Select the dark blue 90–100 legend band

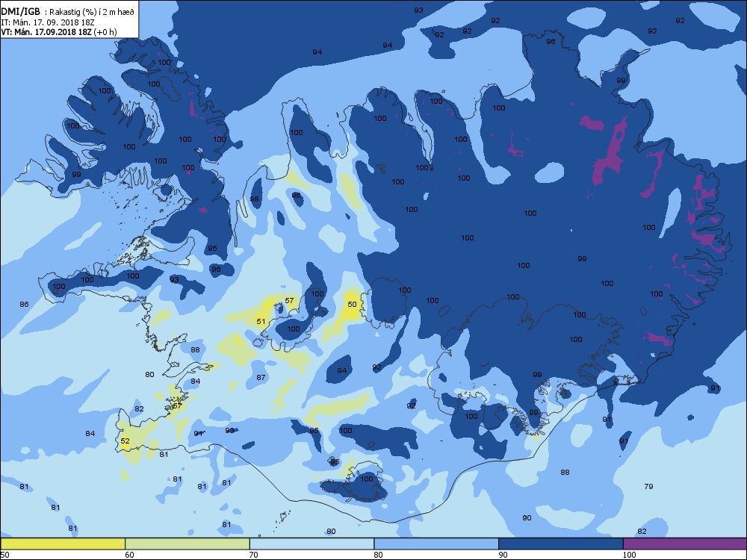[561, 544]
